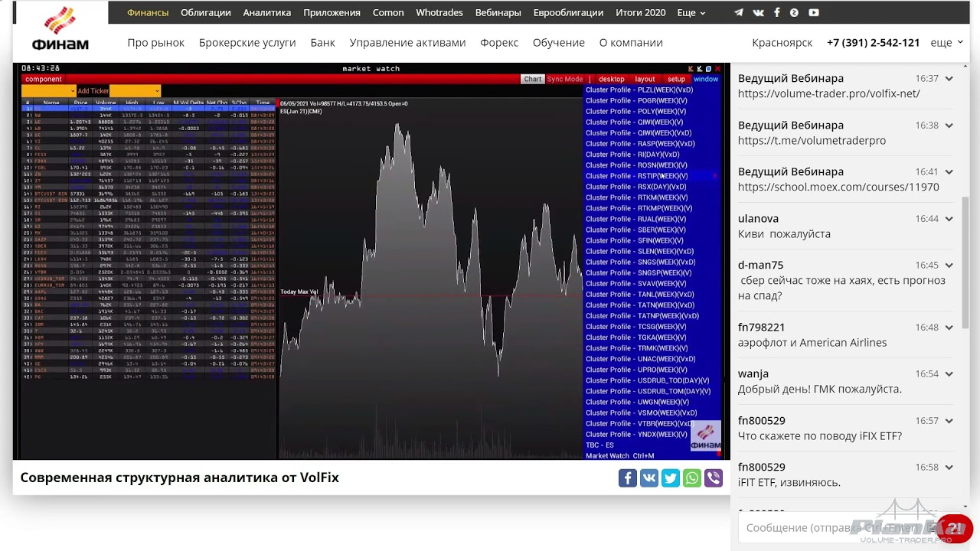Expand the 16:41 chat message options
Image resolution: width=980 pixels, height=551 pixels.
pos(949,171)
